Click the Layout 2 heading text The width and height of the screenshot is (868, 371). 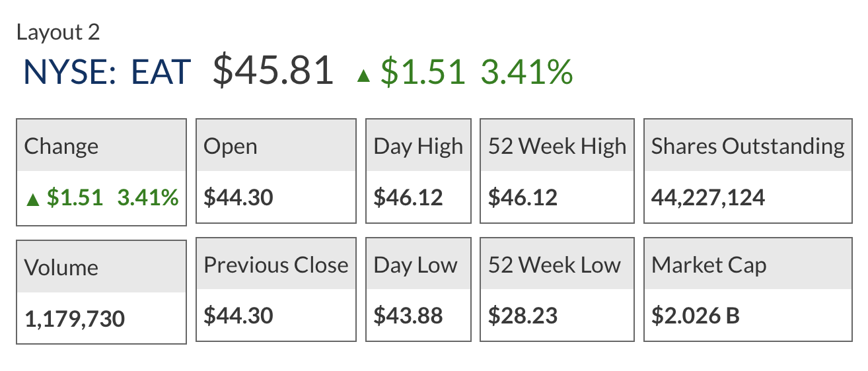(58, 32)
